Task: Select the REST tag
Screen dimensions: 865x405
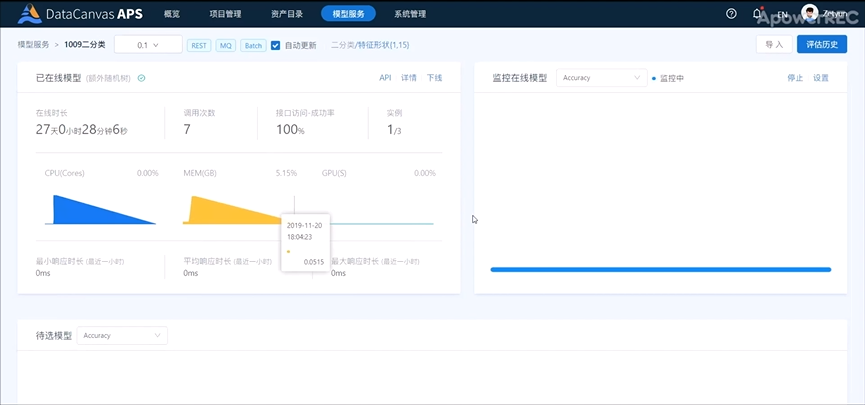Action: pyautogui.click(x=198, y=45)
